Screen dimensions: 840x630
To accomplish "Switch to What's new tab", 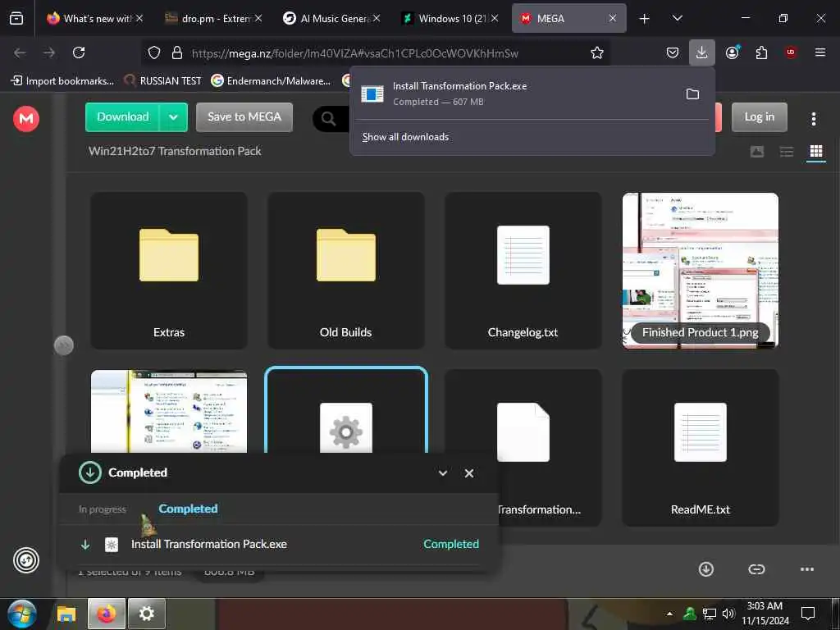I will [x=95, y=18].
